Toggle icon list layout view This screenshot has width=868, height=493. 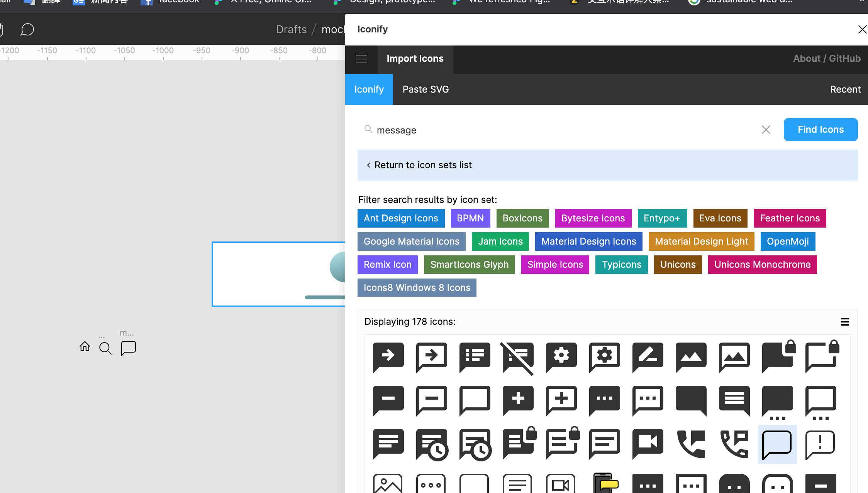tap(844, 322)
